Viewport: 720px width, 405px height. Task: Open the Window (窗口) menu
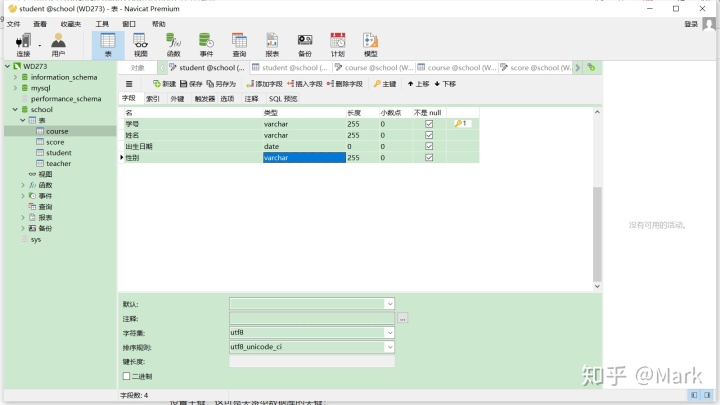[129, 24]
